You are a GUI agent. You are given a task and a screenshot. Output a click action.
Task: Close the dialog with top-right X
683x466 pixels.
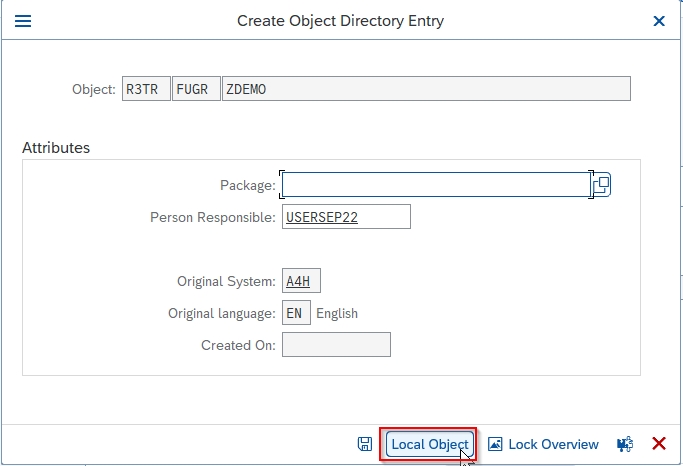click(x=659, y=20)
